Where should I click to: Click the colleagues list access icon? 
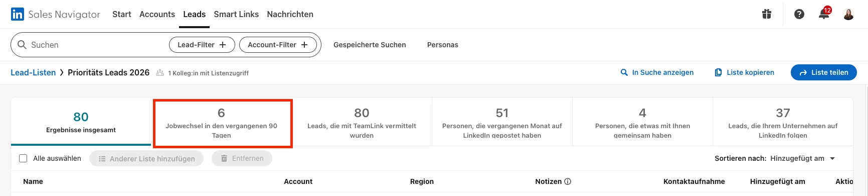pos(160,73)
